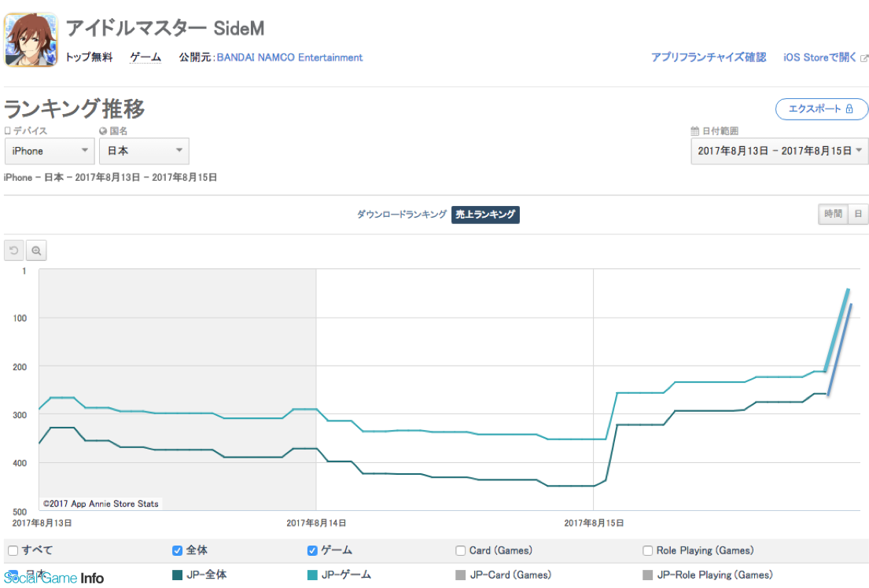Click the エクスポート button

pyautogui.click(x=821, y=108)
